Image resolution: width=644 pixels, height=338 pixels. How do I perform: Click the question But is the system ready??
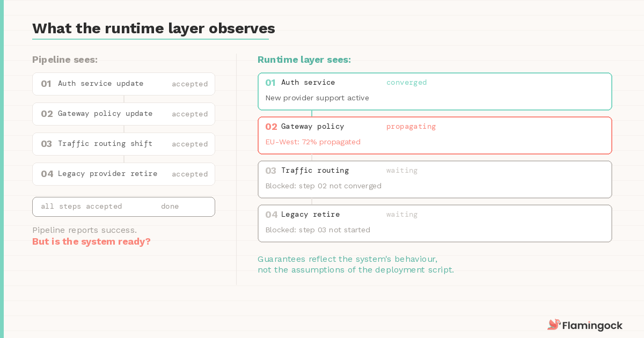point(91,241)
